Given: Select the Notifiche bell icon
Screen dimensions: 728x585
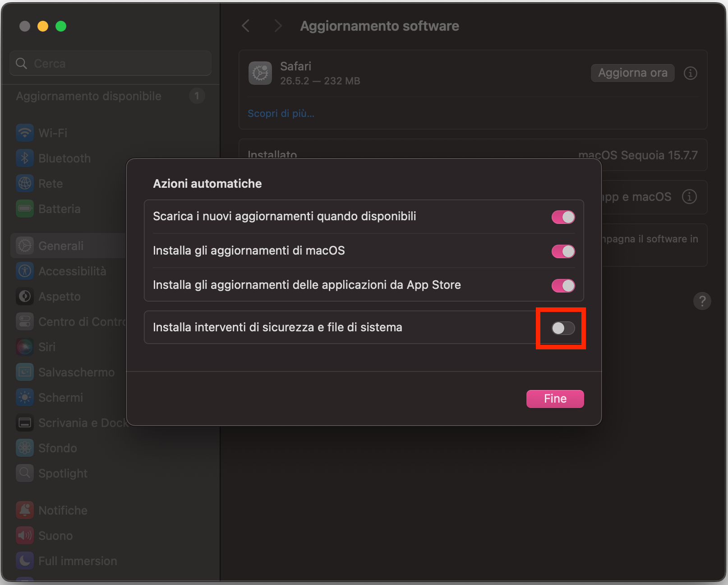Looking at the screenshot, I should [x=25, y=510].
